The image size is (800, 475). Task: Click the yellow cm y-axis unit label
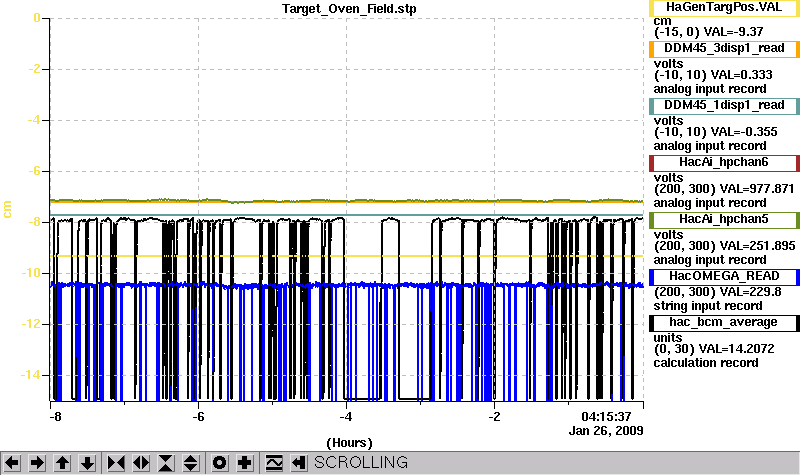click(7, 209)
